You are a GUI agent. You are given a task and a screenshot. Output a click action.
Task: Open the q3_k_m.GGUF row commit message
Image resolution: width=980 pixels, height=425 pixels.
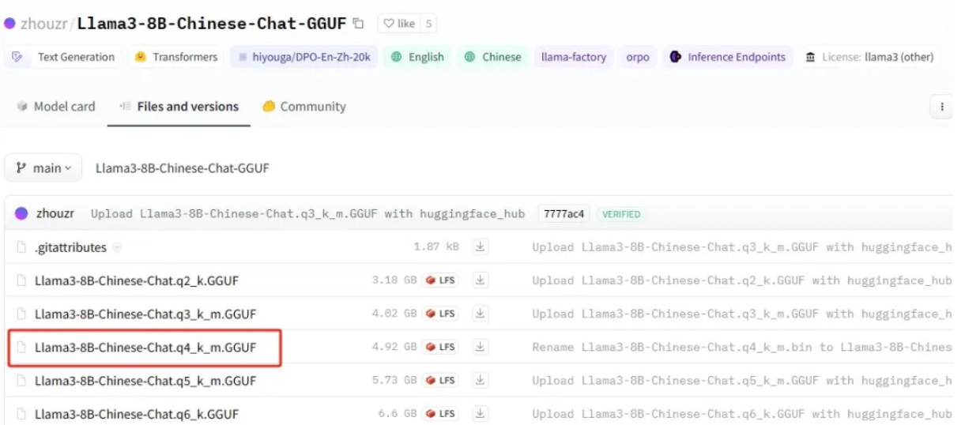[741, 314]
